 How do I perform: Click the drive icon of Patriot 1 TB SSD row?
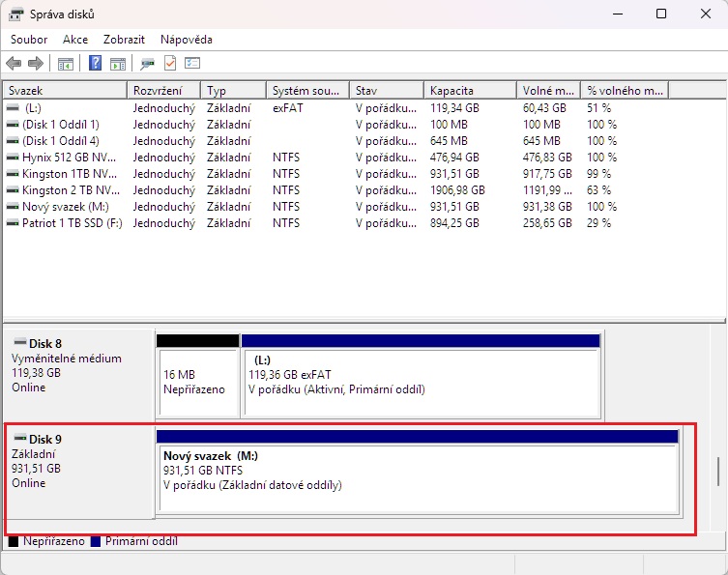13,223
